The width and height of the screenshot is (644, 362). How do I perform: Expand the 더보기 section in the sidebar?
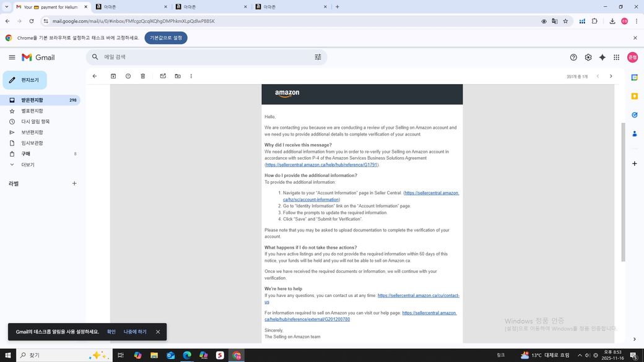28,165
